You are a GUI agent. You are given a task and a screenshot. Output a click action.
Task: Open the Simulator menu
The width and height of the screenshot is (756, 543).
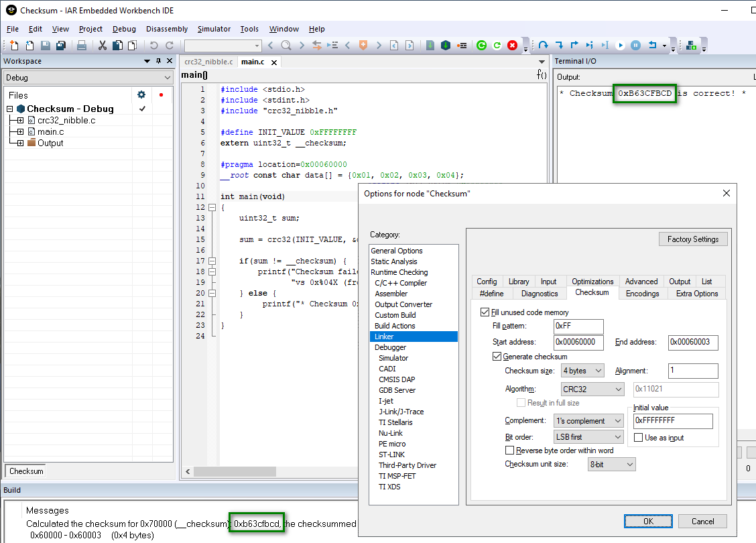coord(214,29)
